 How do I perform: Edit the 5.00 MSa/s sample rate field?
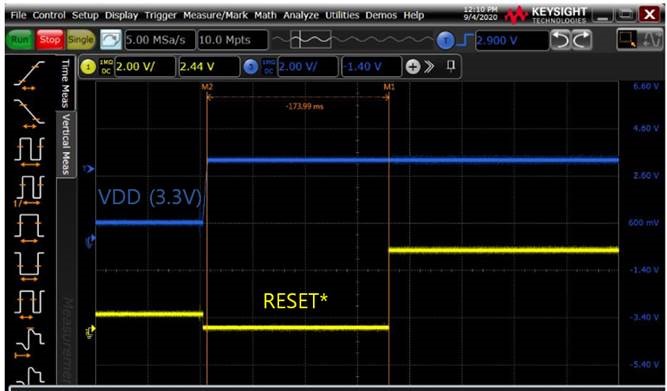(160, 40)
